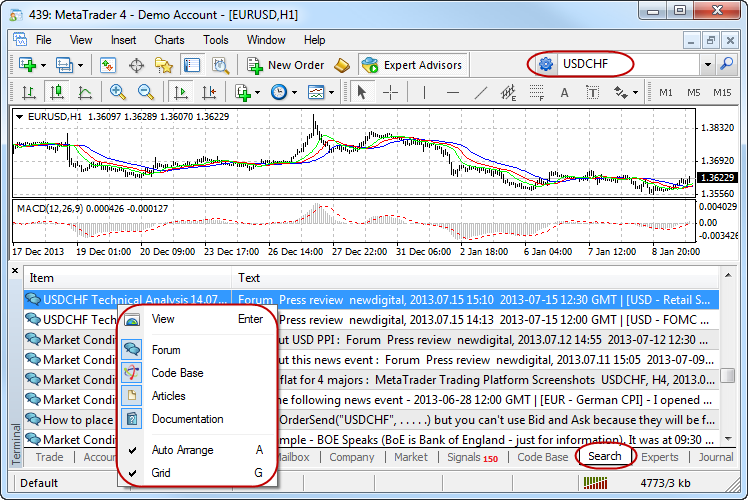
Task: Expand the search box dropdown arrow
Action: point(708,64)
